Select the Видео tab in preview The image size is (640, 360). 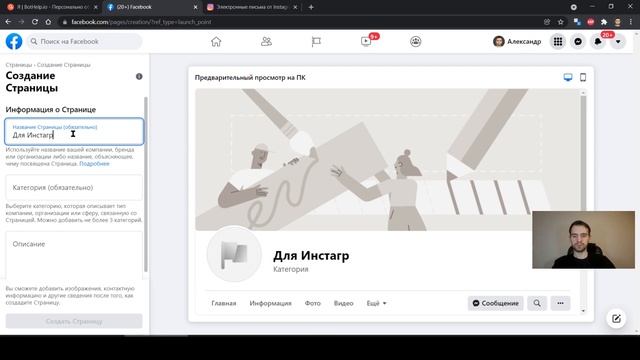point(343,303)
